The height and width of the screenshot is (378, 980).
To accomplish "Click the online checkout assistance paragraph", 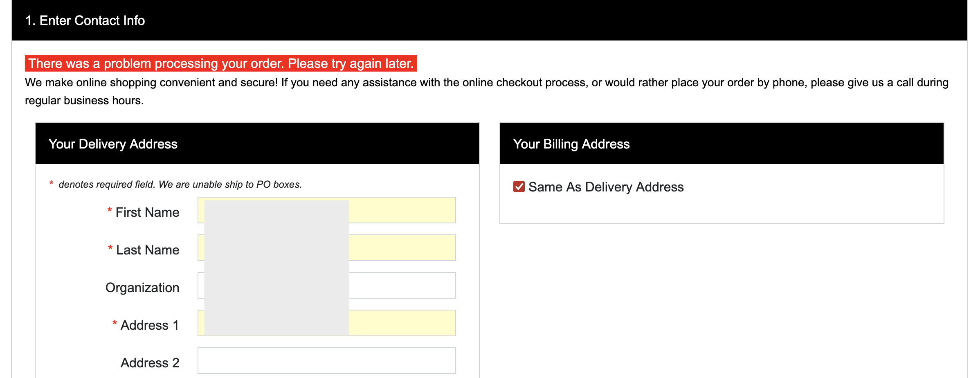I will (x=486, y=83).
